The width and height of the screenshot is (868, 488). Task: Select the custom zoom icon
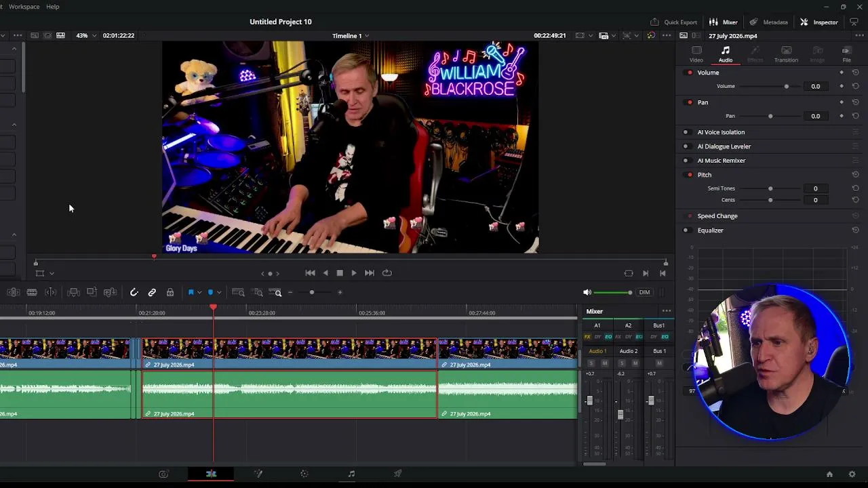276,292
